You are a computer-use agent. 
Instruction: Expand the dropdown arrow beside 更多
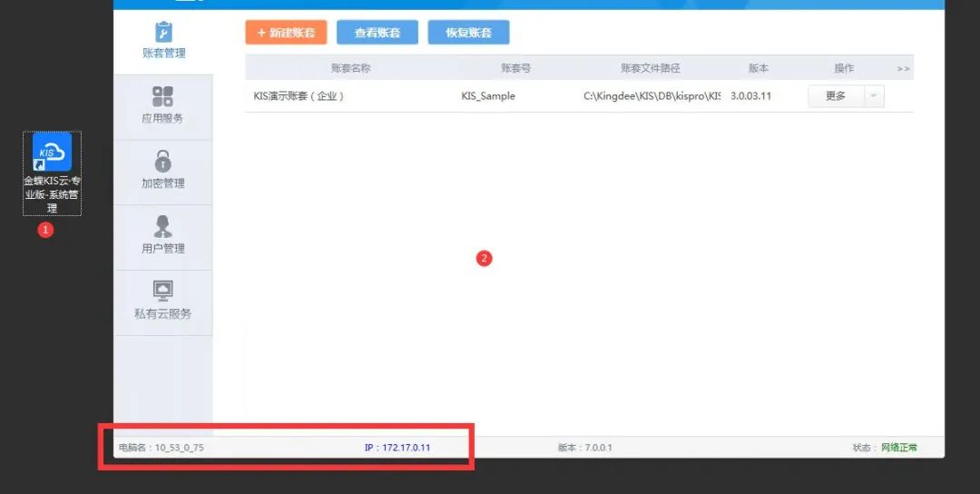874,96
